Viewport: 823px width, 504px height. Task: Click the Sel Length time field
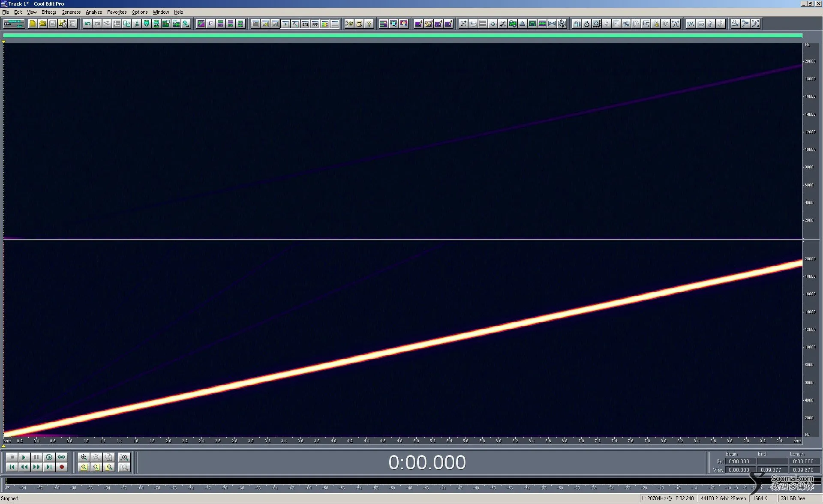[804, 462]
